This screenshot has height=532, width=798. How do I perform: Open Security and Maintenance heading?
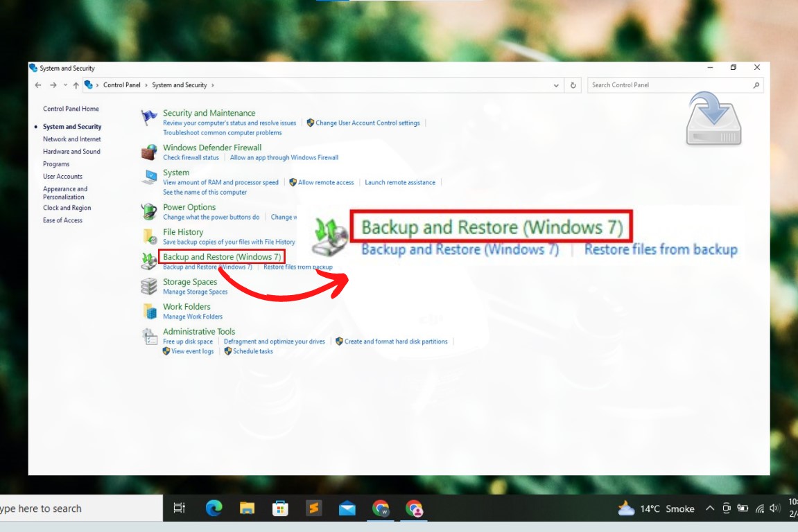coord(209,113)
